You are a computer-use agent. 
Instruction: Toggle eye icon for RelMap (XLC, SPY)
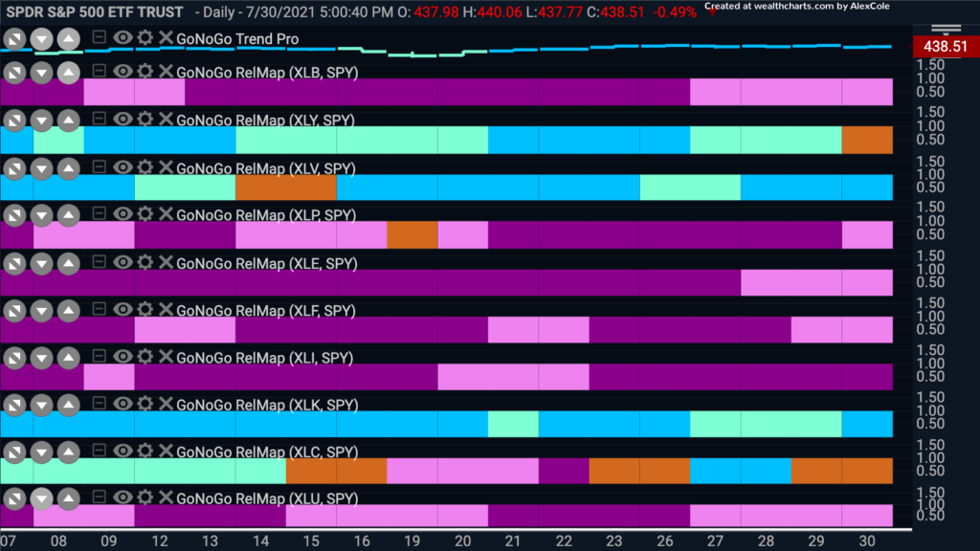(x=122, y=451)
